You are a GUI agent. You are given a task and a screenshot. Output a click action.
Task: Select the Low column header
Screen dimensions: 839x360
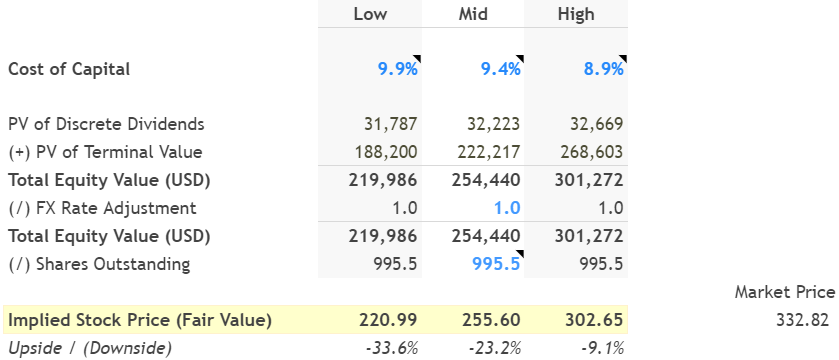(370, 14)
